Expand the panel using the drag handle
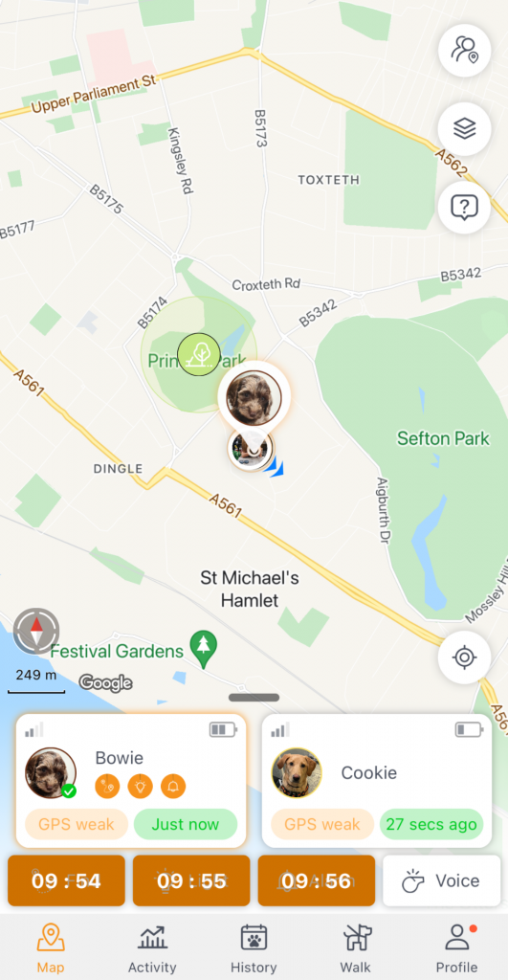Image resolution: width=508 pixels, height=980 pixels. coord(254,698)
